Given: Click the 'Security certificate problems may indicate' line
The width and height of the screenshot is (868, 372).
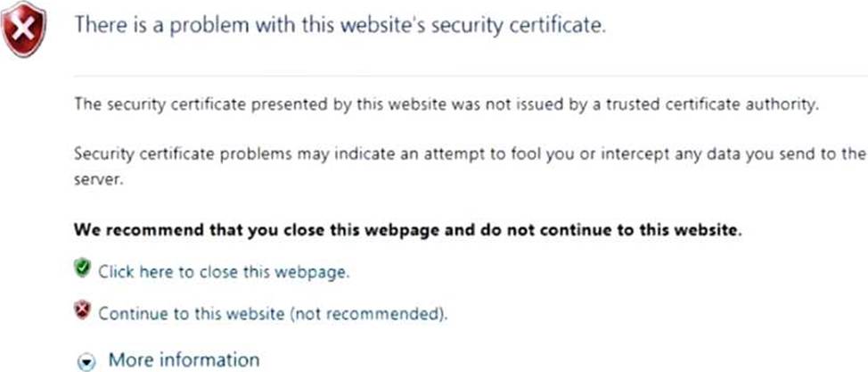Looking at the screenshot, I should point(469,153).
